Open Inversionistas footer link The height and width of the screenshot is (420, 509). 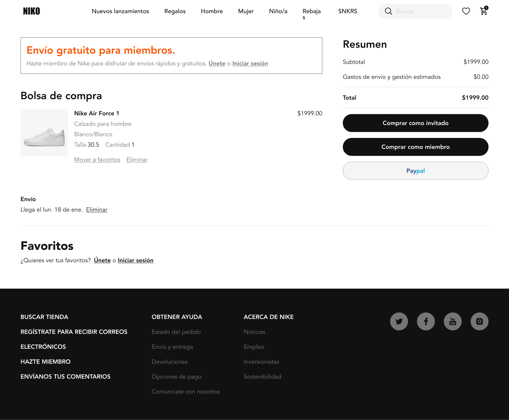coord(261,361)
